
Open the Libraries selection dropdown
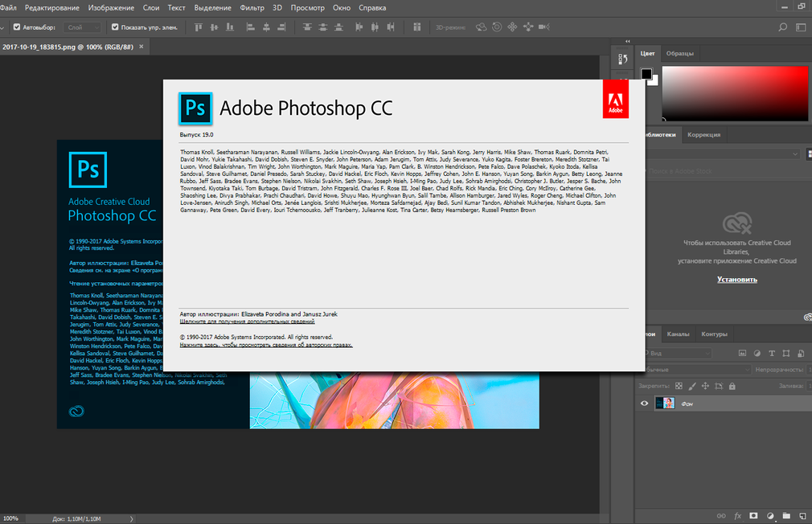(723, 154)
